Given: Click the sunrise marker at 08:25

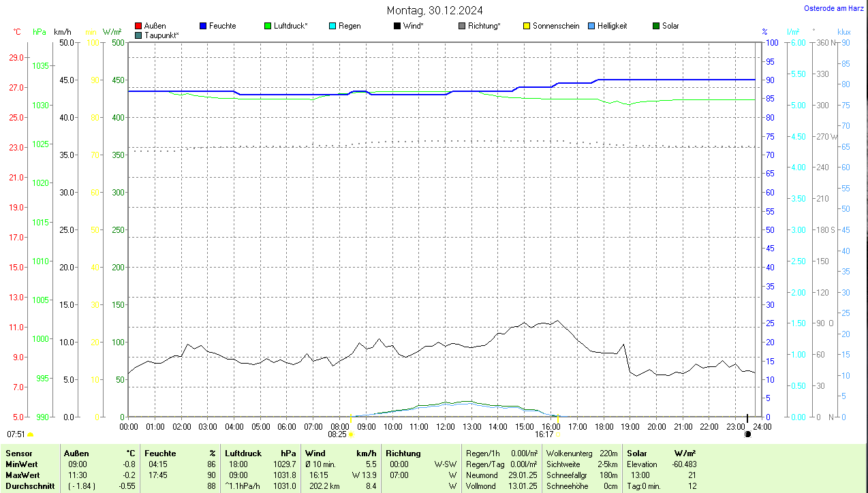Looking at the screenshot, I should pos(351,434).
